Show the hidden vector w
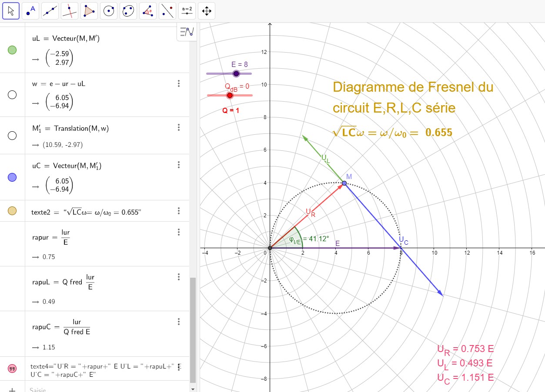Viewport: 545px width, 392px height. (x=12, y=95)
